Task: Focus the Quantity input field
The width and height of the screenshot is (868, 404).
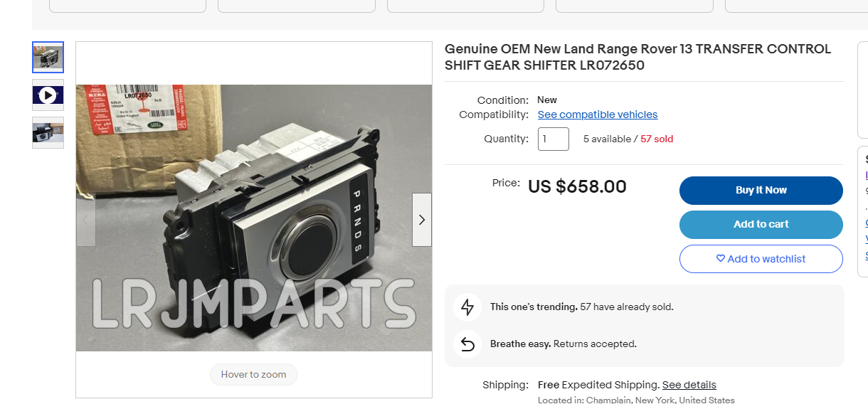Action: [x=554, y=139]
